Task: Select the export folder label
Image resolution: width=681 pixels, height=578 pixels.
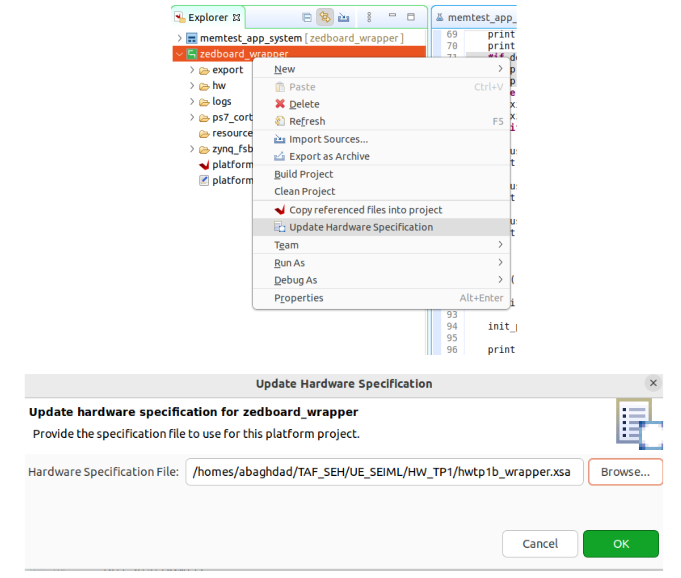Action: pyautogui.click(x=228, y=70)
